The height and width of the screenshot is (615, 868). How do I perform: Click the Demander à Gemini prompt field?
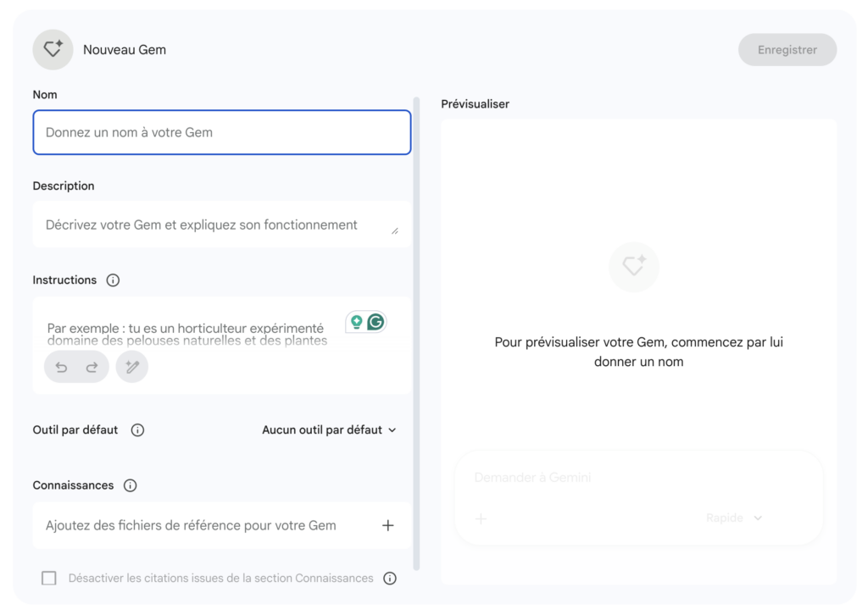(593, 477)
